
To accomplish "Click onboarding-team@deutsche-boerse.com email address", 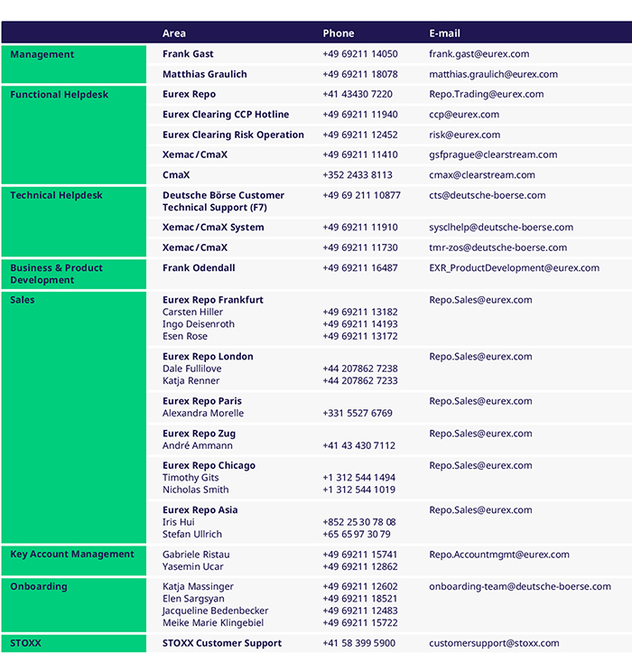I will point(519,587).
